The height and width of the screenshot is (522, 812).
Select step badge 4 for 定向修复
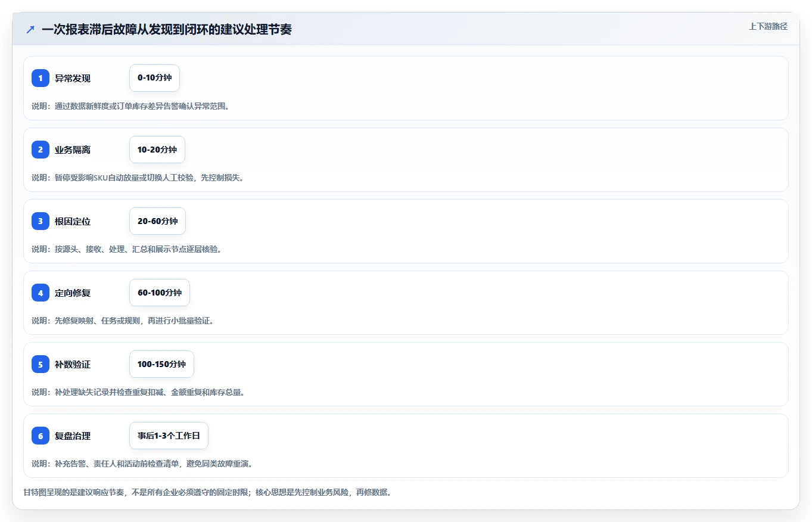coord(41,293)
